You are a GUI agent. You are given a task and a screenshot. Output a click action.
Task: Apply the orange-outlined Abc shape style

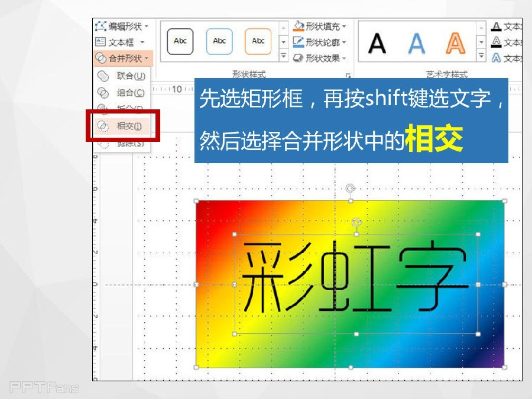click(258, 41)
